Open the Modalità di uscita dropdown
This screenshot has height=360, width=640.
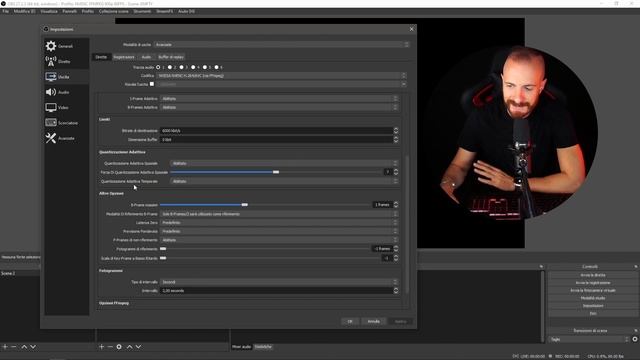(282, 44)
